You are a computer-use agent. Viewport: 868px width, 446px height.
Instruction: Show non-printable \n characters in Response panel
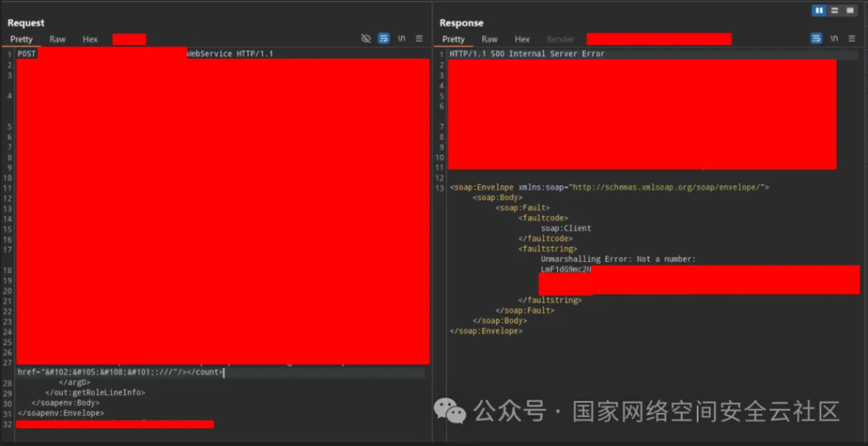point(834,39)
